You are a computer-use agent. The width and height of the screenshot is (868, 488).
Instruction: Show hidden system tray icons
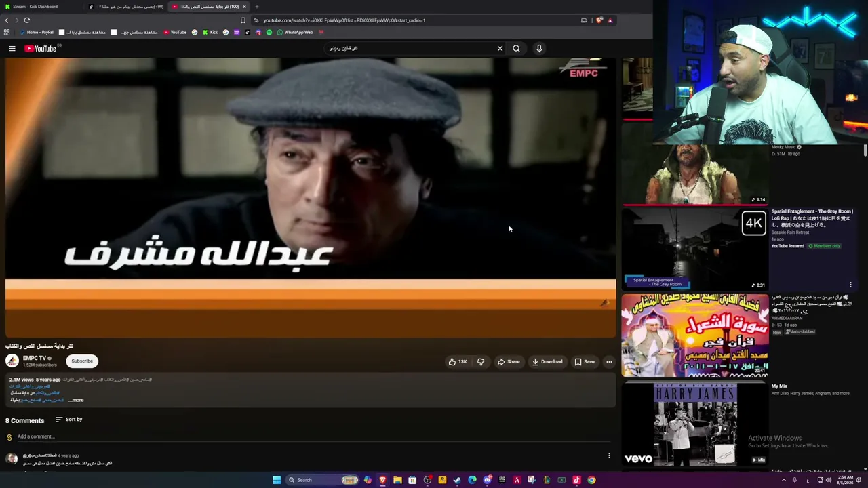pyautogui.click(x=784, y=480)
